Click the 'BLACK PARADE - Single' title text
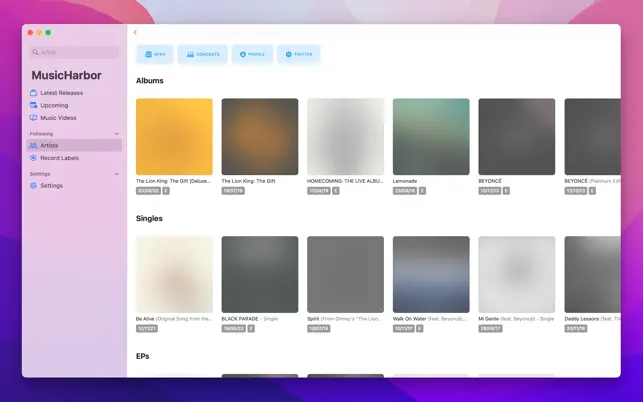The width and height of the screenshot is (643, 402). point(250,319)
